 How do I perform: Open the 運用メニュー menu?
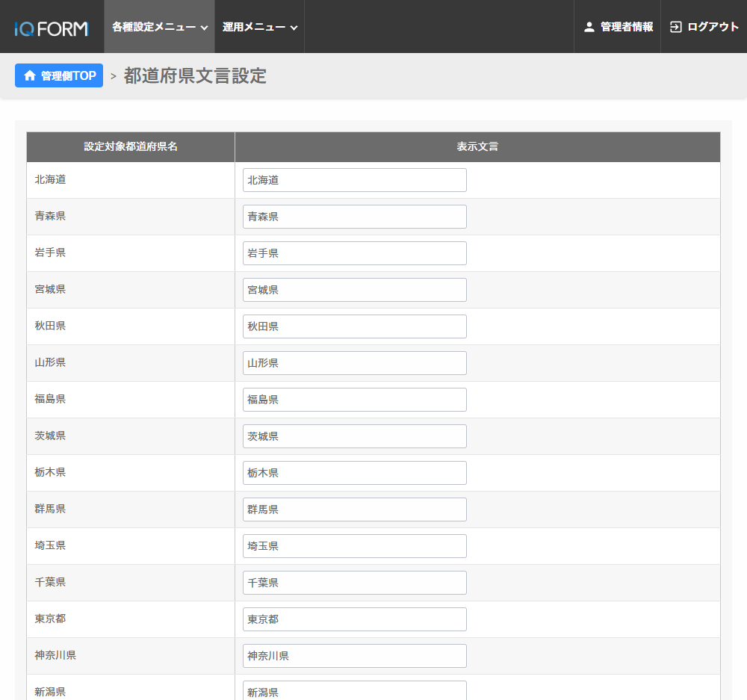coord(254,27)
